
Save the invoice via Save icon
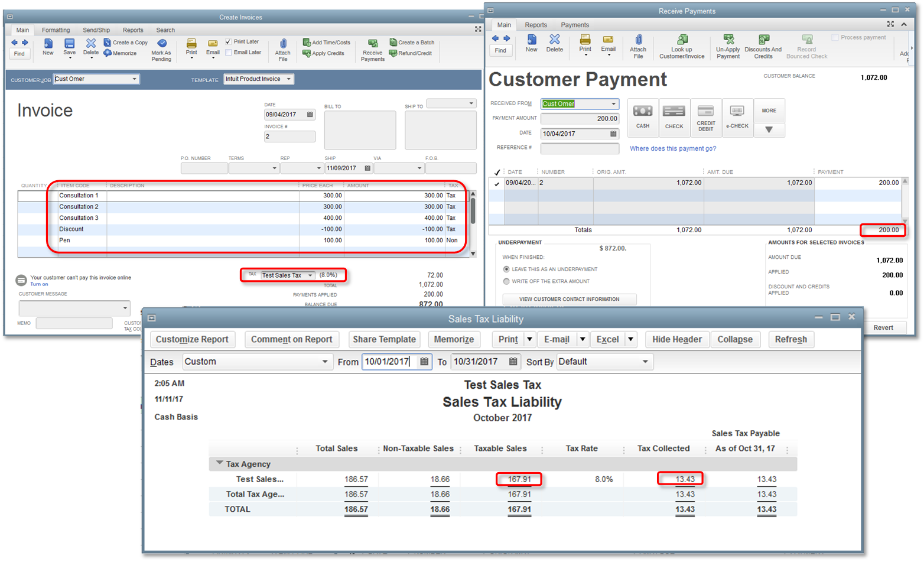69,47
